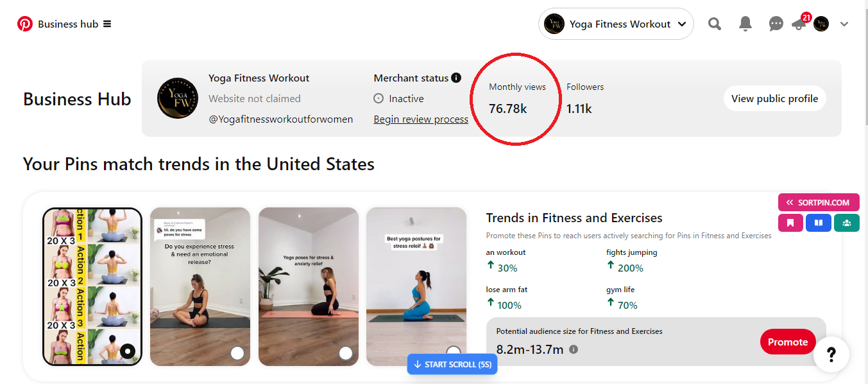The image size is (868, 384).
Task: Select the stress emotional release pin
Action: (237, 353)
